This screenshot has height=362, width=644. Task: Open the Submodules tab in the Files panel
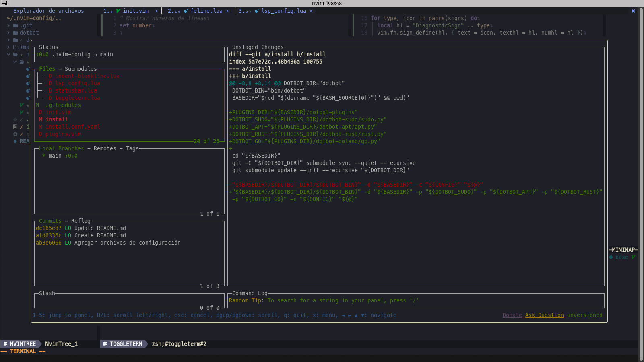click(x=81, y=69)
